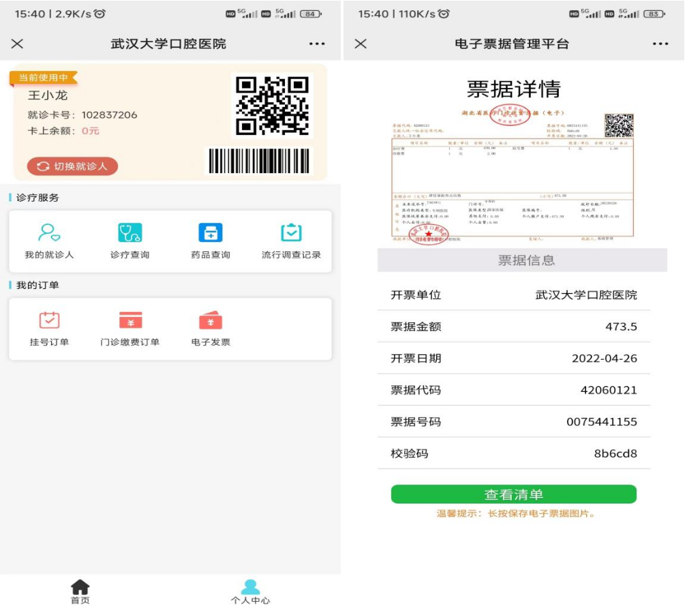Close 武汉大学口腔医院 mini program page
This screenshot has width=687, height=616.
(17, 44)
